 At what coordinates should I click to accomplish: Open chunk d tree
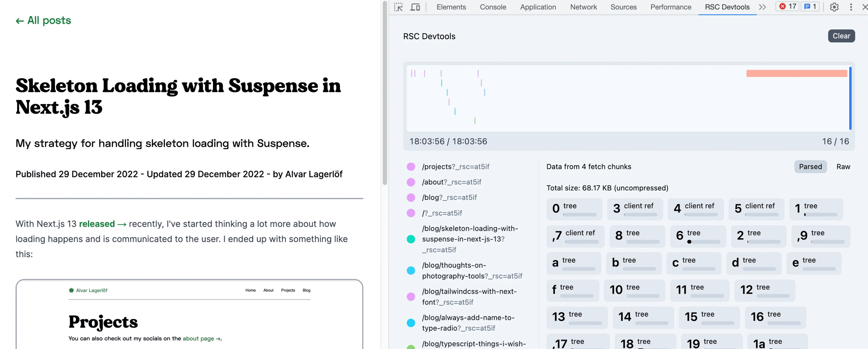754,263
